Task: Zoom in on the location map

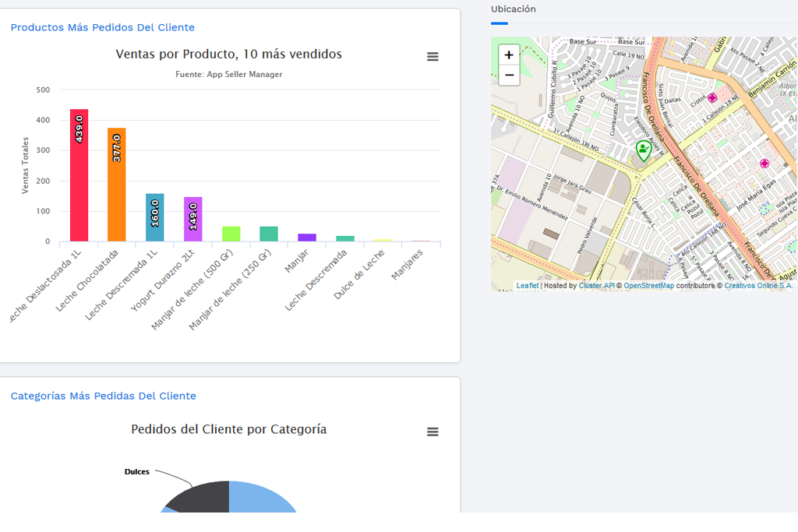Action: 509,55
